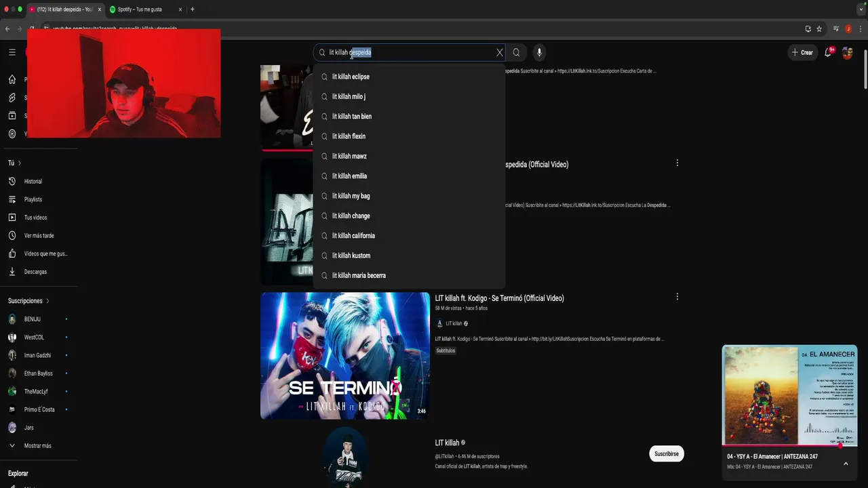The image size is (868, 488).
Task: Select suggestion lit killah change
Action: [x=409, y=216]
